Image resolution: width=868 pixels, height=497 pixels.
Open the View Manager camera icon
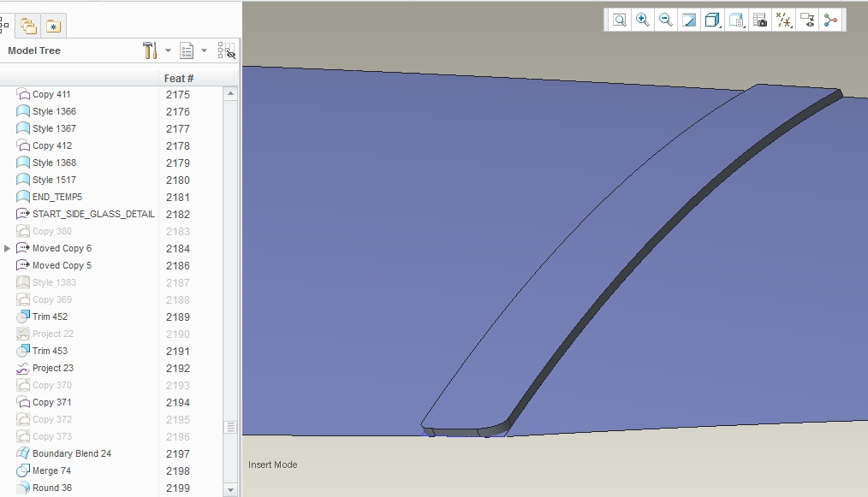pos(761,21)
